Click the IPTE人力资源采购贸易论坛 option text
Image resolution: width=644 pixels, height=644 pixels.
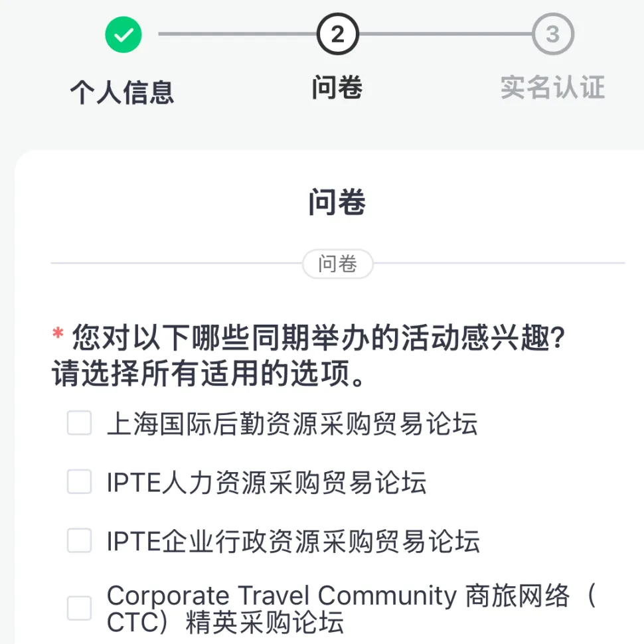coord(266,482)
